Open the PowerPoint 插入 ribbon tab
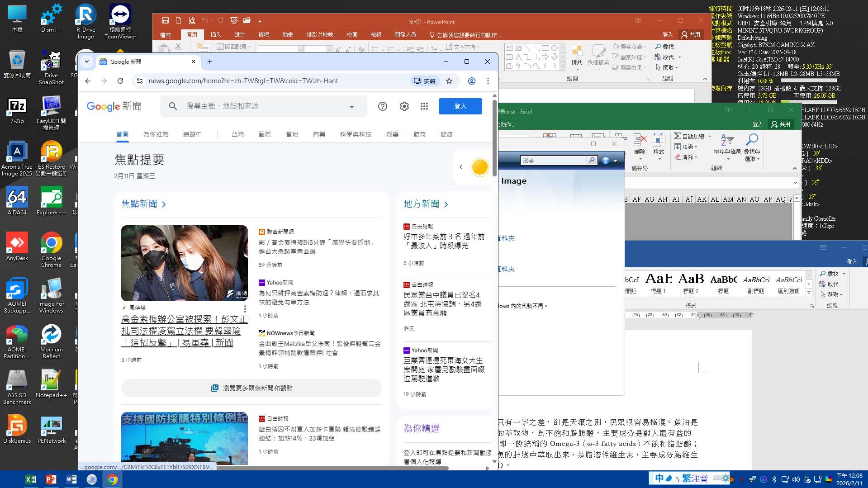 pyautogui.click(x=216, y=35)
